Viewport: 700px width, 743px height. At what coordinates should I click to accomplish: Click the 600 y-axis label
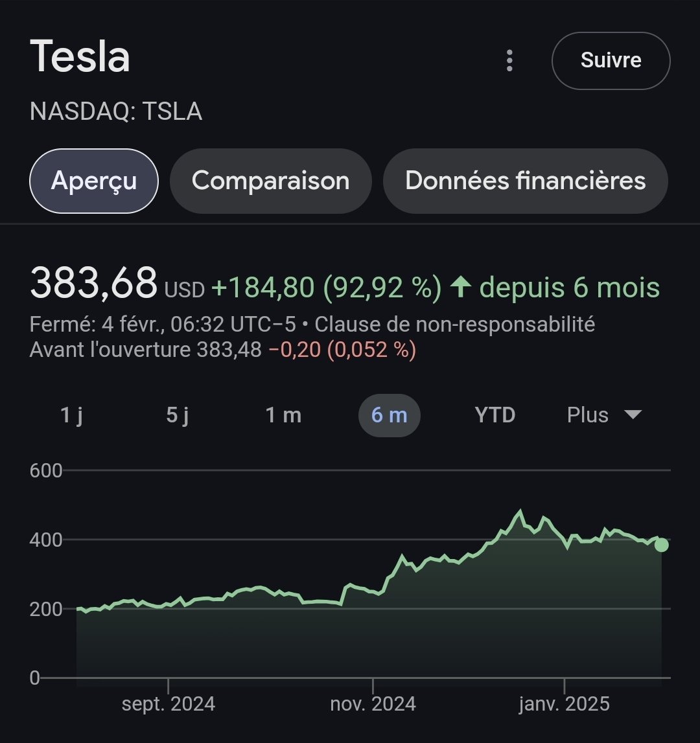(x=46, y=470)
